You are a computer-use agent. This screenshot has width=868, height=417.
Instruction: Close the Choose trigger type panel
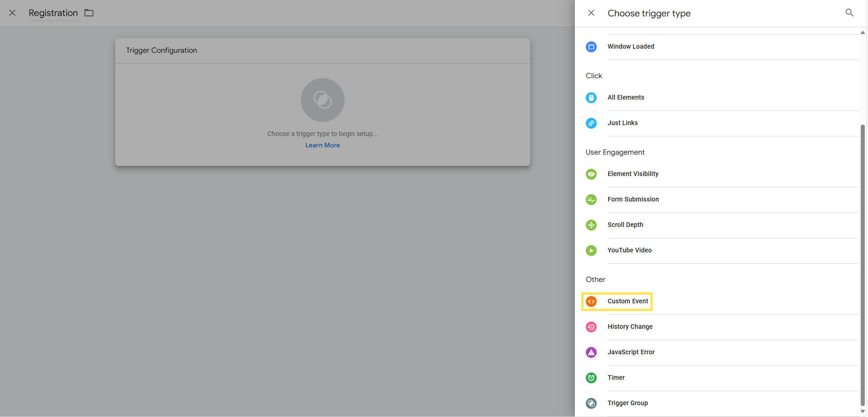(x=591, y=13)
